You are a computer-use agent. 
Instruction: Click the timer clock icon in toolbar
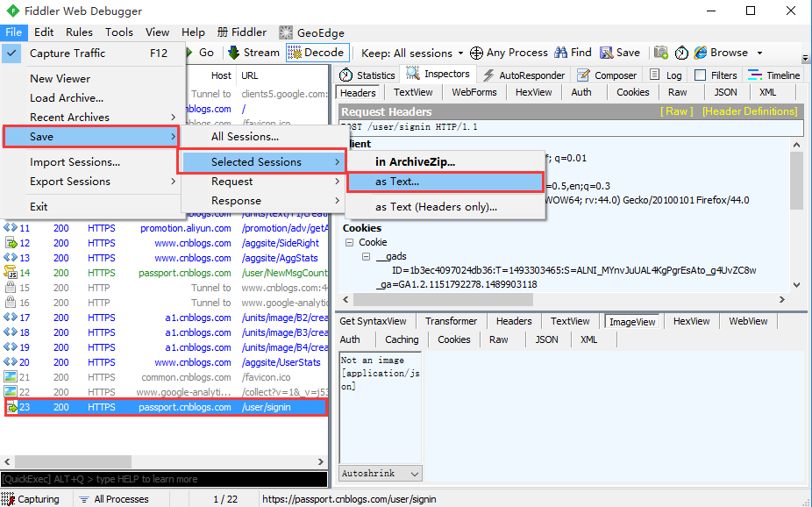coord(681,53)
